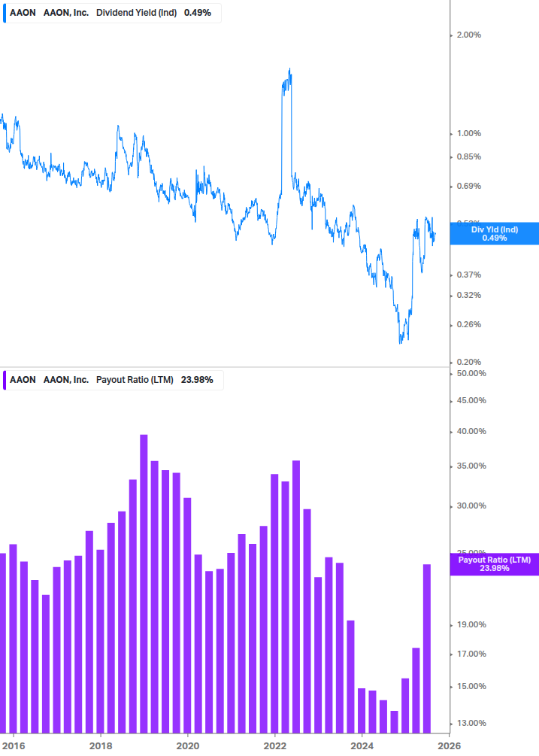Click the 2026 label on the time axis
Viewport: 539px width, 756px height.
point(450,745)
